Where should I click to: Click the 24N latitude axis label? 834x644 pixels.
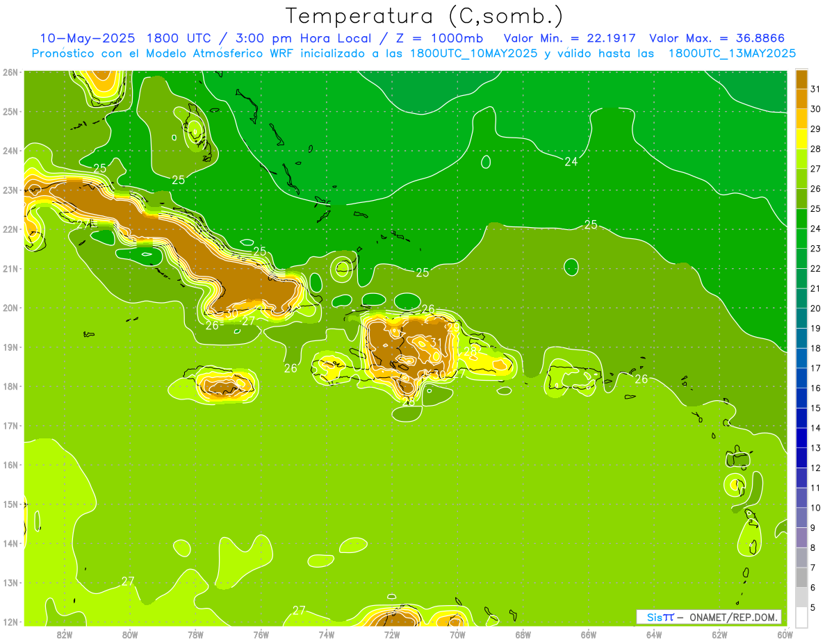click(11, 150)
